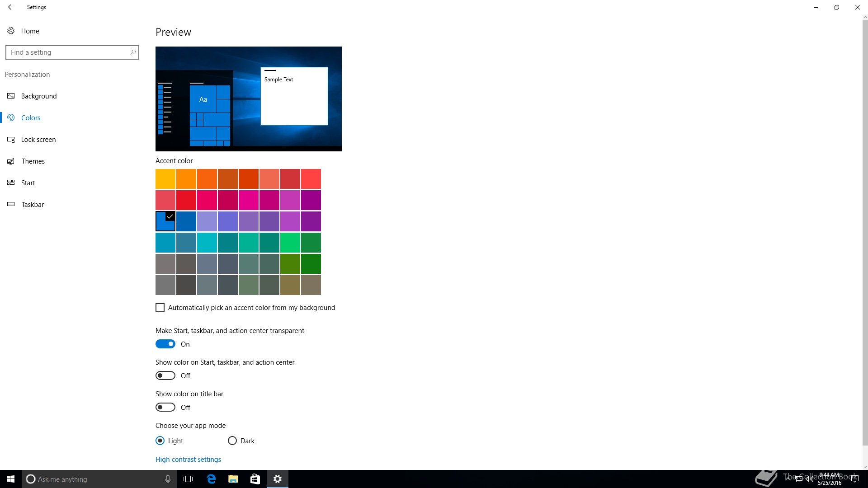Enable Show color on title bar
Image resolution: width=868 pixels, height=488 pixels.
click(165, 407)
